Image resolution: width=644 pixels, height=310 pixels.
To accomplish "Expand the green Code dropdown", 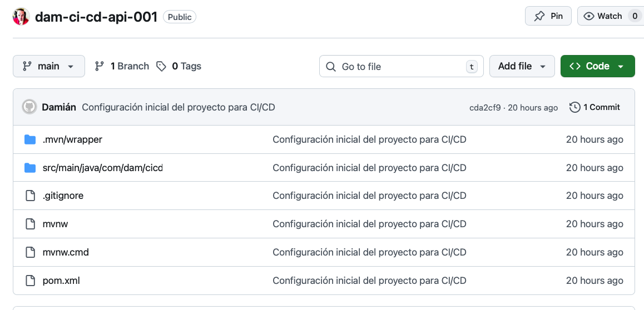I will point(597,66).
